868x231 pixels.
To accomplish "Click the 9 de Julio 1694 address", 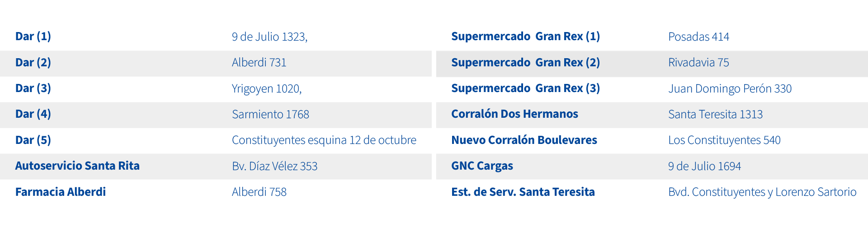I will pos(704,166).
